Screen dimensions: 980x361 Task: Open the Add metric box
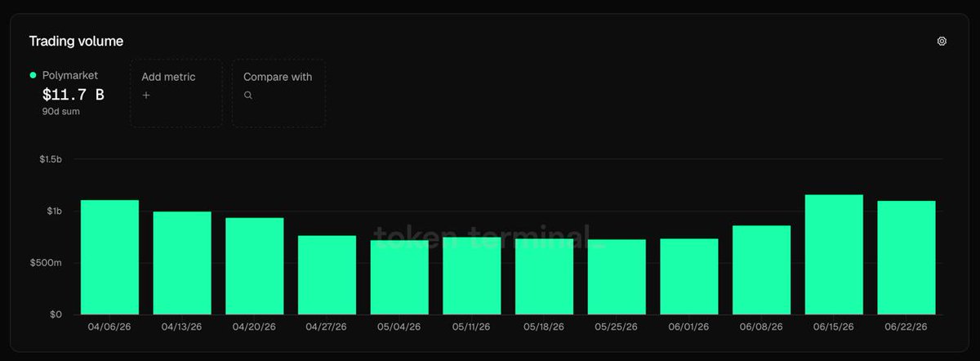click(x=176, y=93)
